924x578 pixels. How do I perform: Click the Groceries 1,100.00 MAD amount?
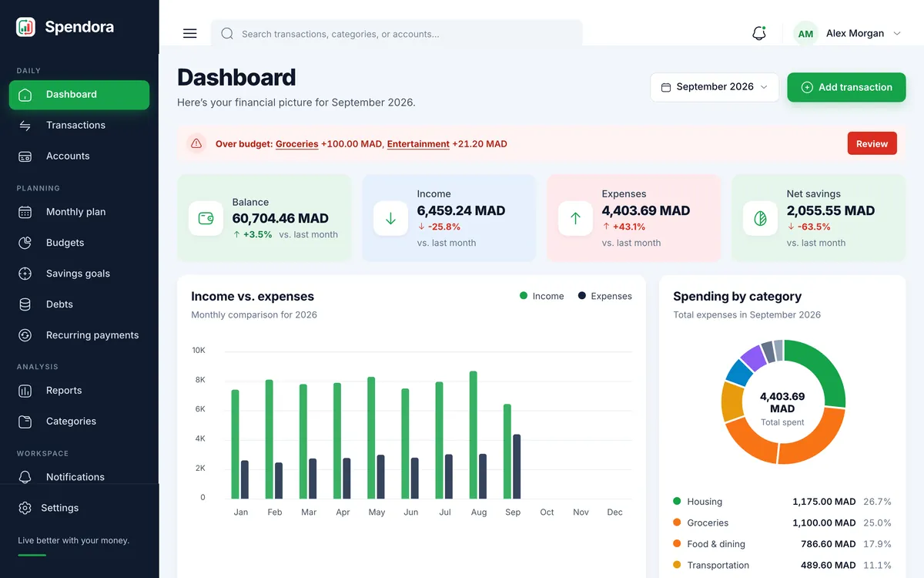click(x=825, y=523)
